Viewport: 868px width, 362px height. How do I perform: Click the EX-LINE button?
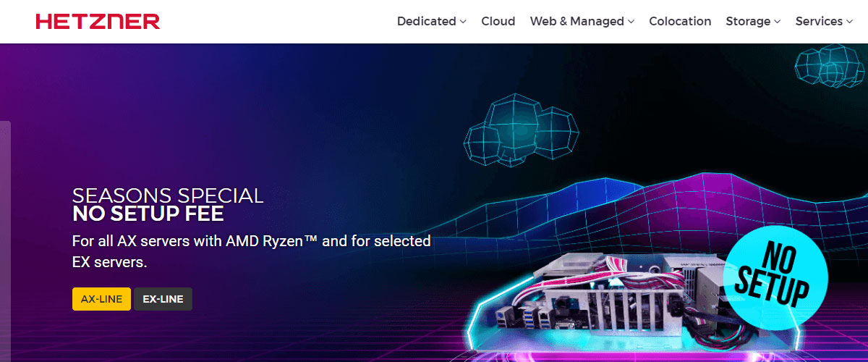coord(163,299)
